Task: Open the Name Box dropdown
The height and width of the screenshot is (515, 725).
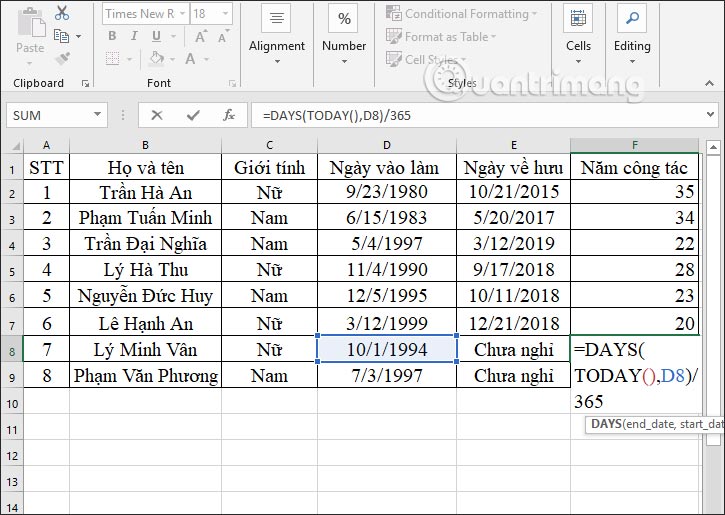Action: click(97, 115)
